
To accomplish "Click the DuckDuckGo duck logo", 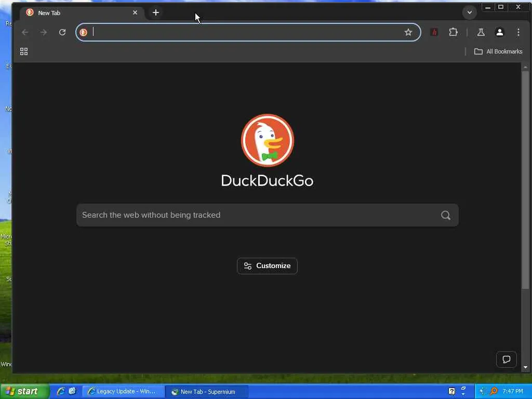I will [268, 140].
